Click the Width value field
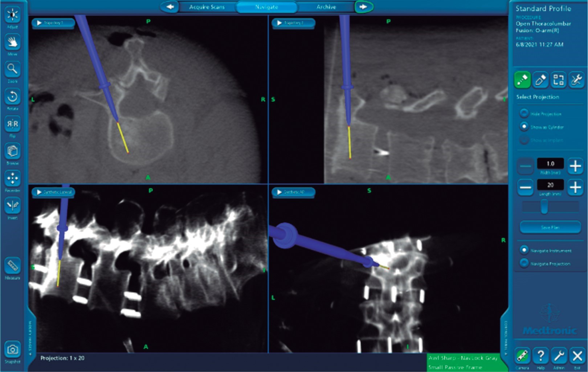The height and width of the screenshot is (372, 588). click(550, 164)
